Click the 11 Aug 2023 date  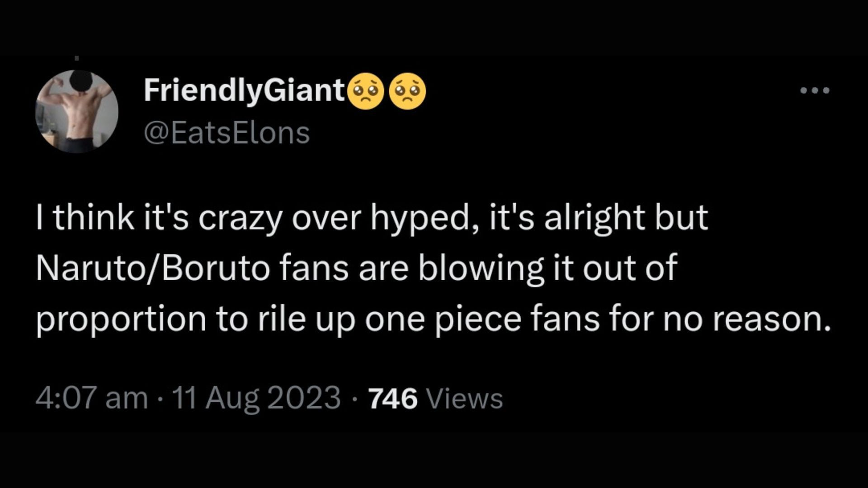click(256, 399)
